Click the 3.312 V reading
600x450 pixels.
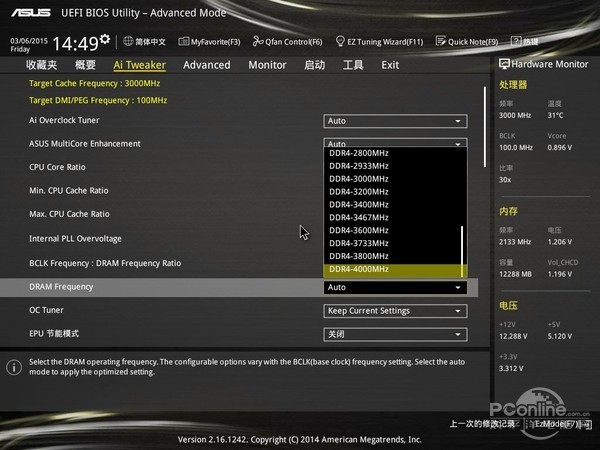(511, 368)
